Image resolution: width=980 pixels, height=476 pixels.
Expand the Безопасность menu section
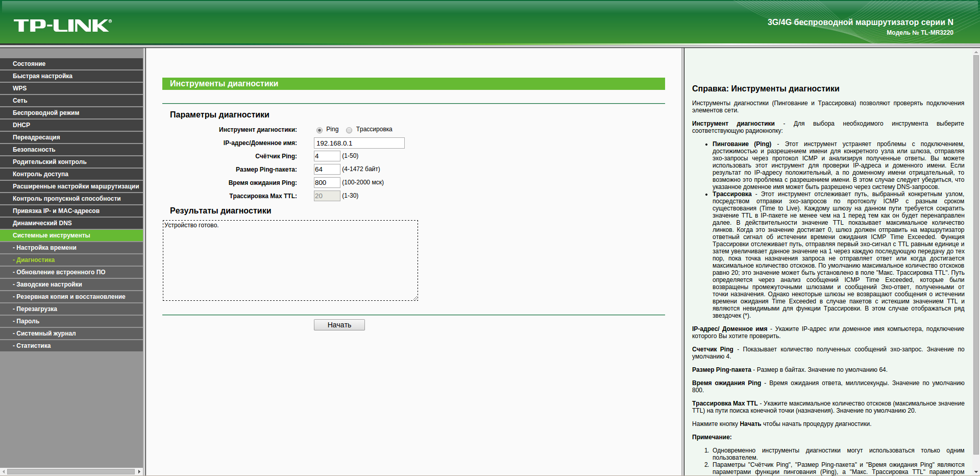click(x=34, y=150)
